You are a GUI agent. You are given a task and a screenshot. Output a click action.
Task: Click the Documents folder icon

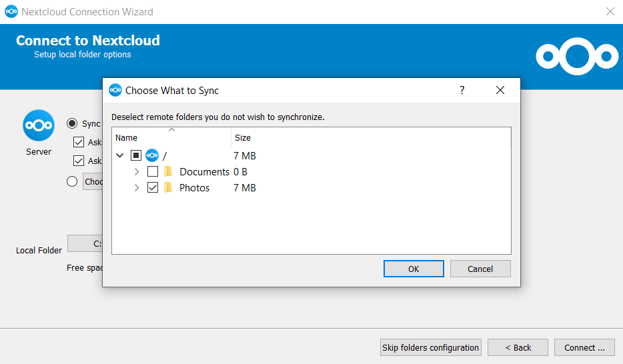(168, 172)
